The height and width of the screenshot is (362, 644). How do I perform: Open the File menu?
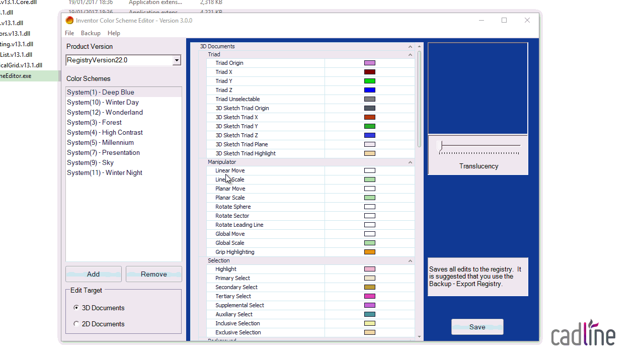pyautogui.click(x=69, y=33)
